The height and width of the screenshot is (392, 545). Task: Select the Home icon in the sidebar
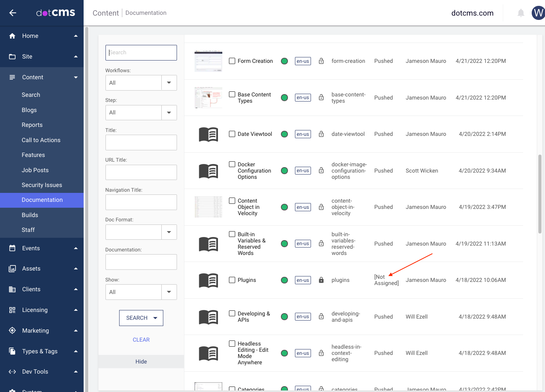12,36
